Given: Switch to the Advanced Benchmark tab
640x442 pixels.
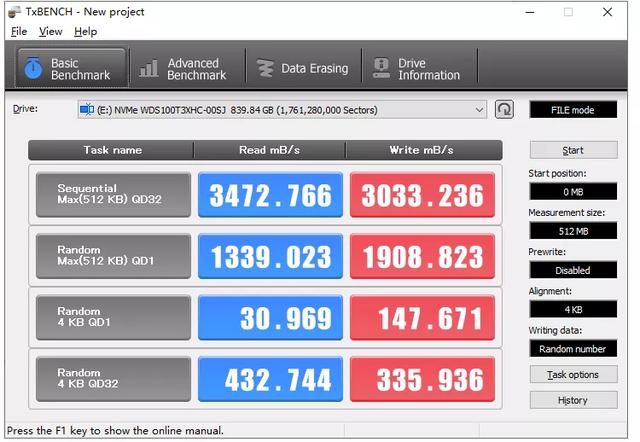Looking at the screenshot, I should click(188, 68).
